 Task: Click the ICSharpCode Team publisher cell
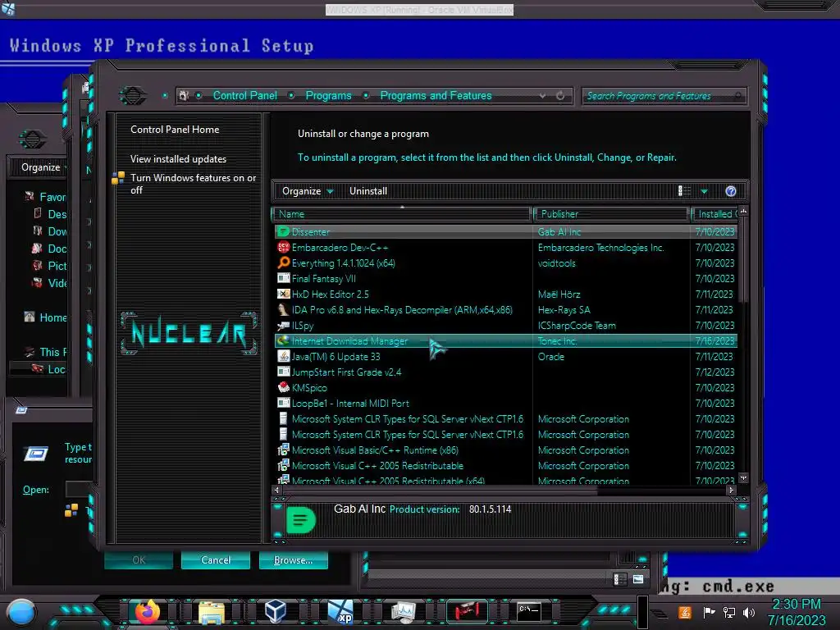point(577,325)
